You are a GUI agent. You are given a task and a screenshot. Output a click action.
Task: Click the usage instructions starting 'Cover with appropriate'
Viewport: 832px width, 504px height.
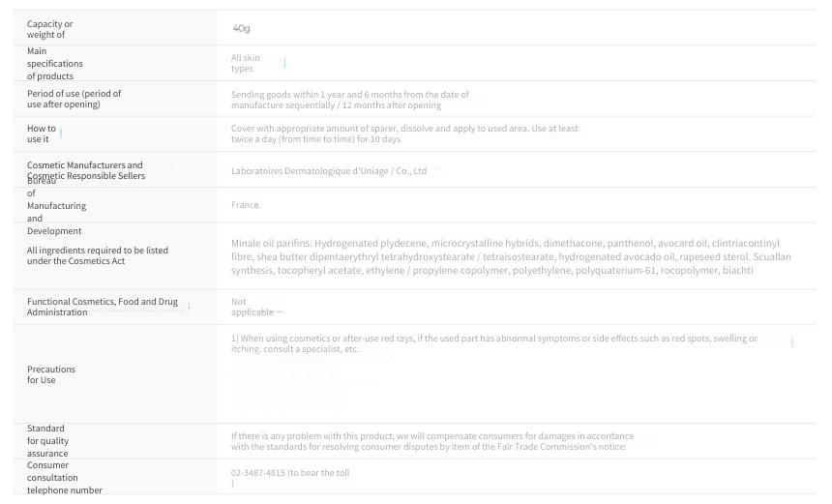point(404,133)
